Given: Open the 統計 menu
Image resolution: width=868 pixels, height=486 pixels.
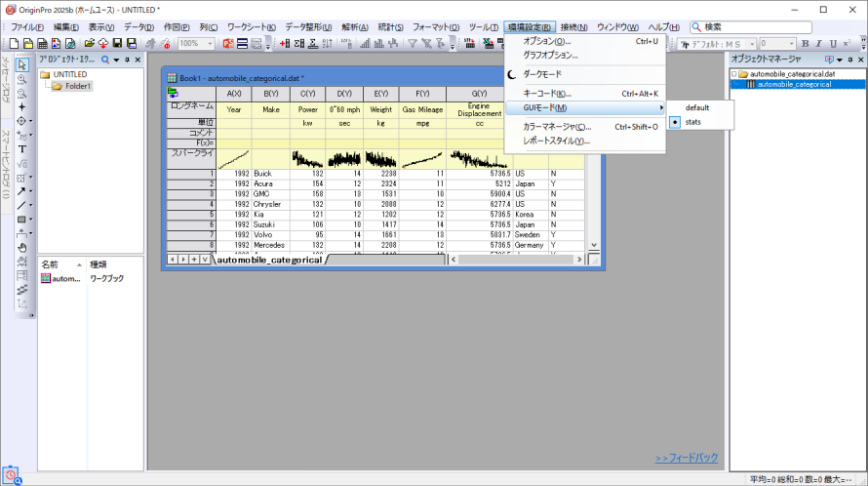Looking at the screenshot, I should coord(390,27).
